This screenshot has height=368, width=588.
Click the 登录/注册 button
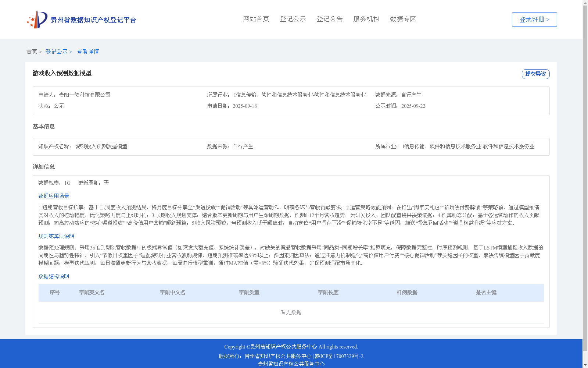pyautogui.click(x=534, y=20)
